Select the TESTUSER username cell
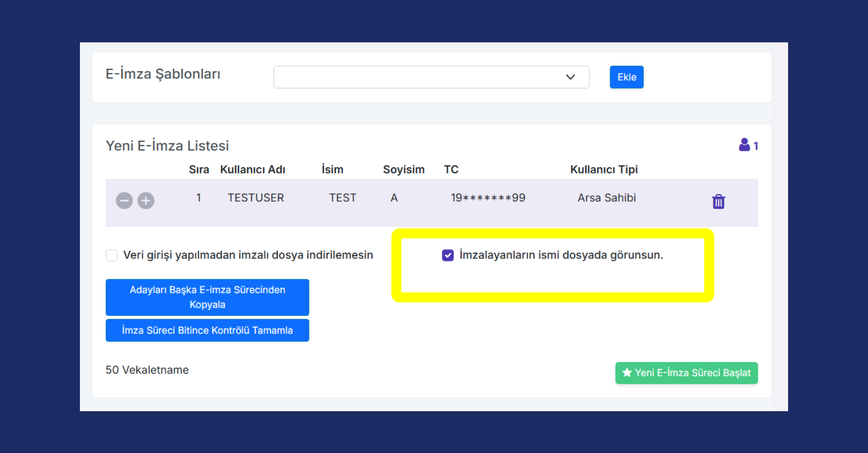The height and width of the screenshot is (453, 868). (x=256, y=198)
